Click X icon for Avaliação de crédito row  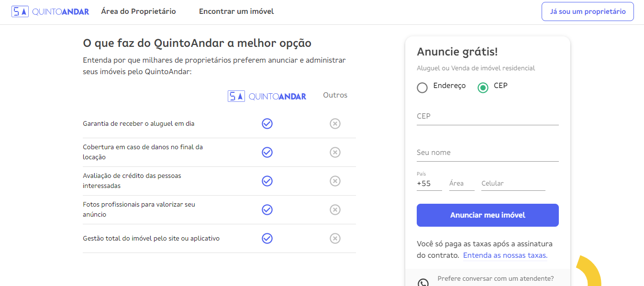tap(335, 181)
